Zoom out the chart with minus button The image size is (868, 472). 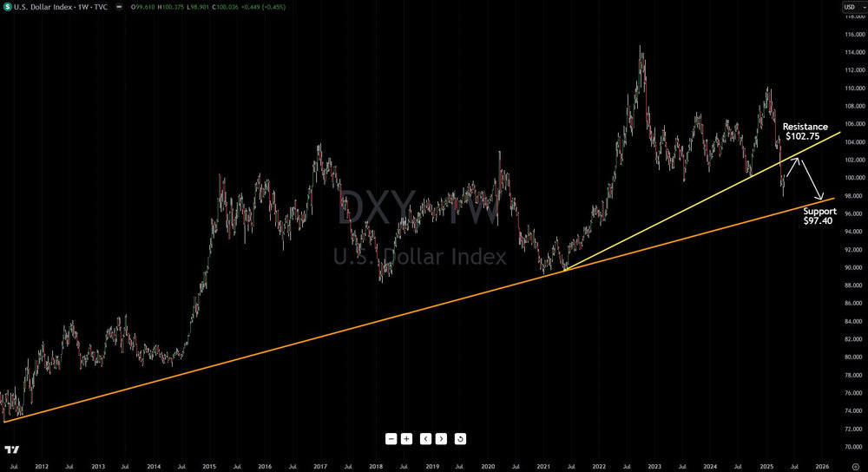tap(391, 439)
